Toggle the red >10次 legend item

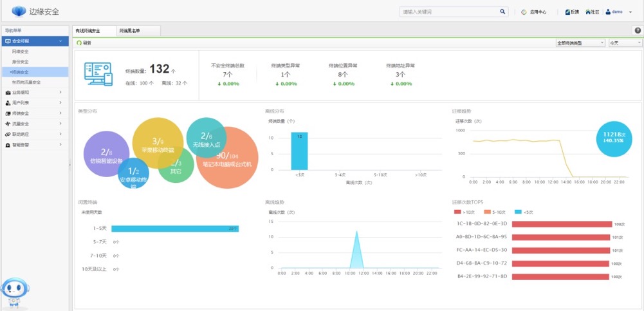point(463,212)
